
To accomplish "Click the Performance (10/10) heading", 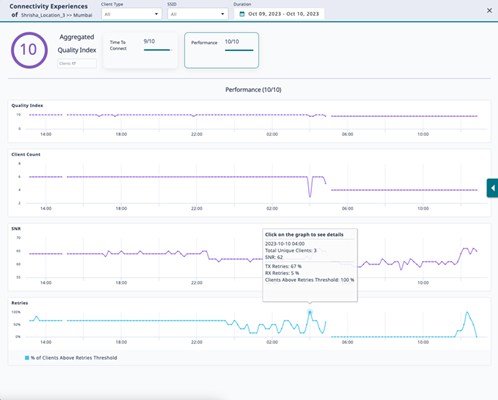I will (253, 90).
